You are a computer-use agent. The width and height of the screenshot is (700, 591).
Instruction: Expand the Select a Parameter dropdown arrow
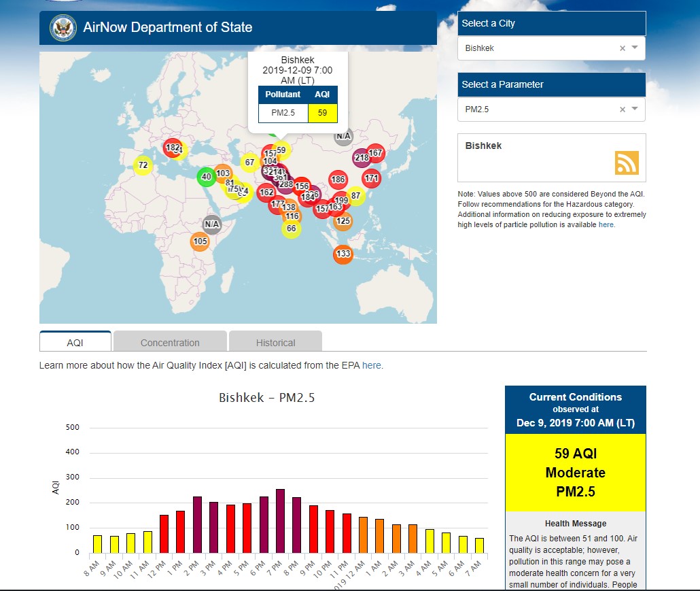pos(635,109)
